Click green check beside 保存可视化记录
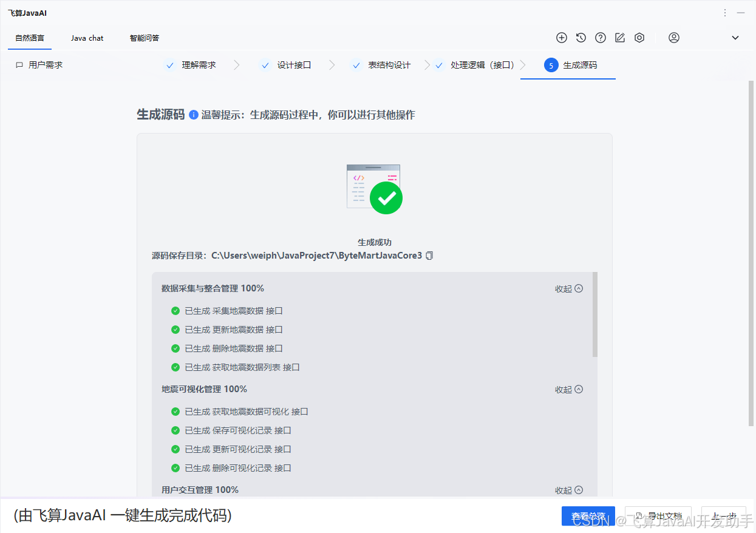Viewport: 756px width, 533px height. click(x=175, y=430)
